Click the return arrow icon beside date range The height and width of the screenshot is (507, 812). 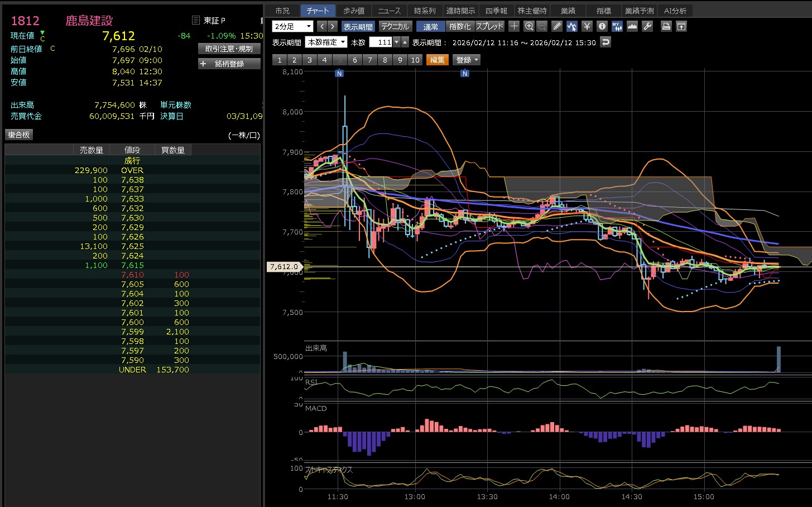pyautogui.click(x=606, y=42)
